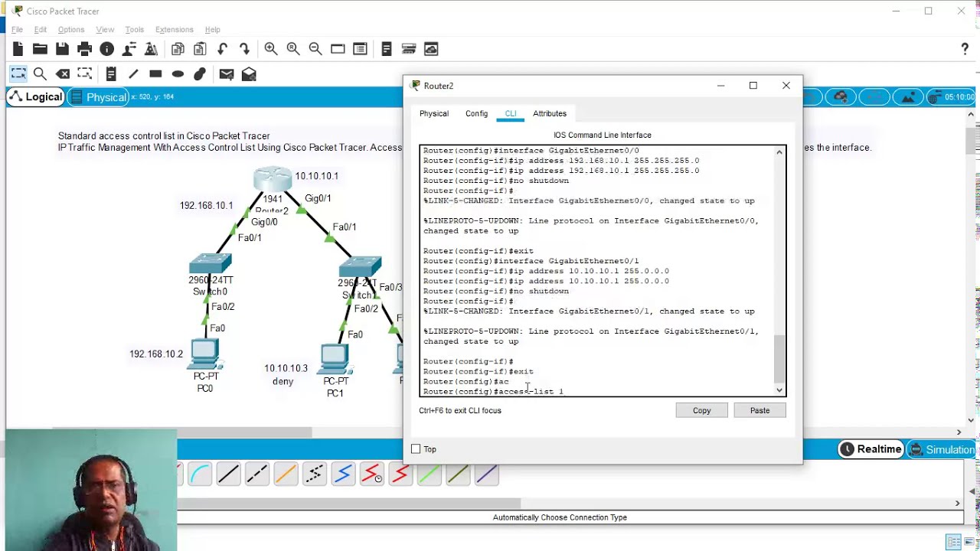Click the CLI scrollbar down arrow
This screenshot has width=980, height=551.
click(779, 390)
